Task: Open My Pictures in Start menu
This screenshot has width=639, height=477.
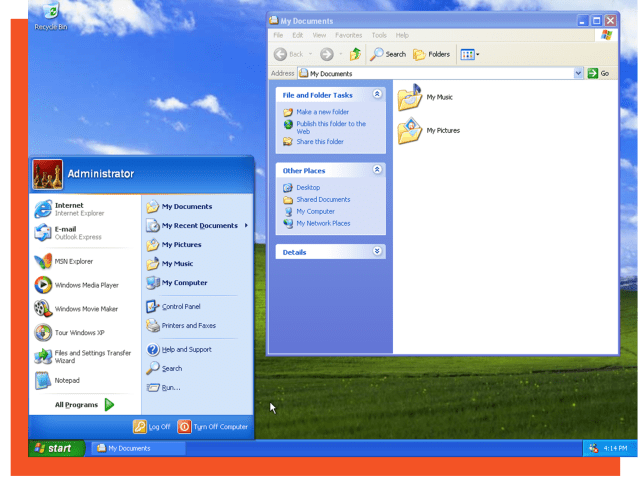Action: click(174, 245)
